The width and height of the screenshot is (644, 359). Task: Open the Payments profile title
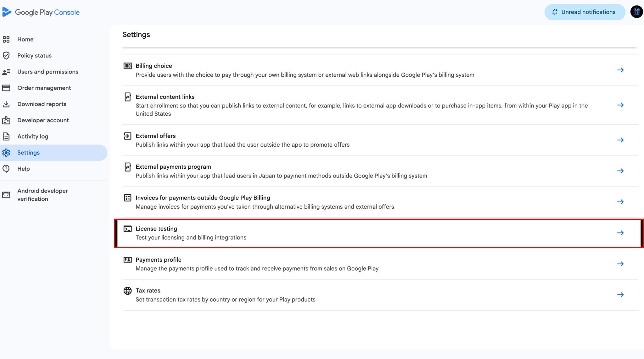(158, 259)
